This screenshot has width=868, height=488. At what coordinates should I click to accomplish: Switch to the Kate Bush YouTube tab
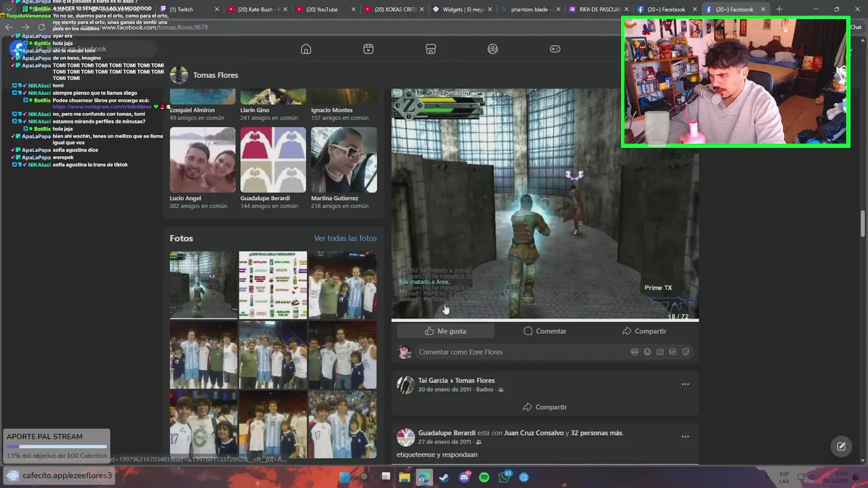click(x=256, y=9)
